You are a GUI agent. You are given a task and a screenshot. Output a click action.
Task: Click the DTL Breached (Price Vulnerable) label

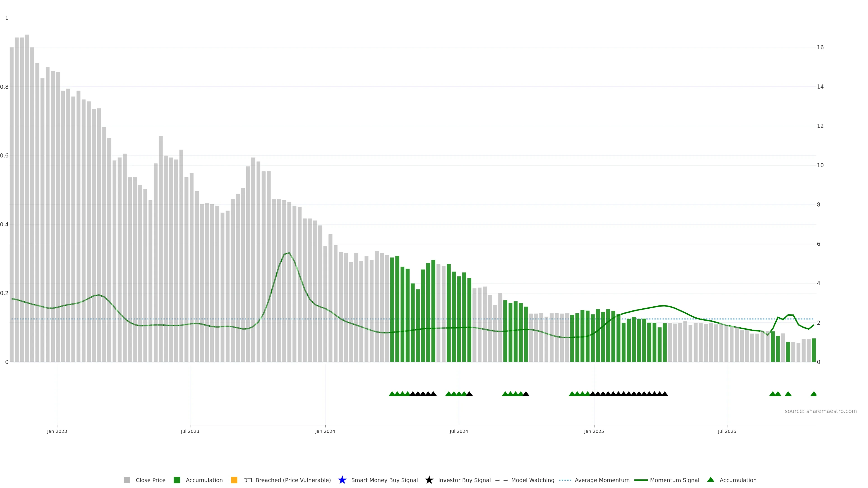click(287, 480)
